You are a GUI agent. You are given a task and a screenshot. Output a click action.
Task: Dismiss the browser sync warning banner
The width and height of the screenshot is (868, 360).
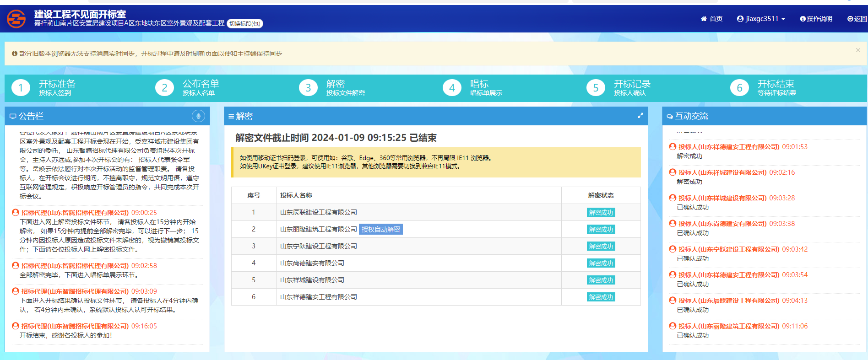click(858, 50)
